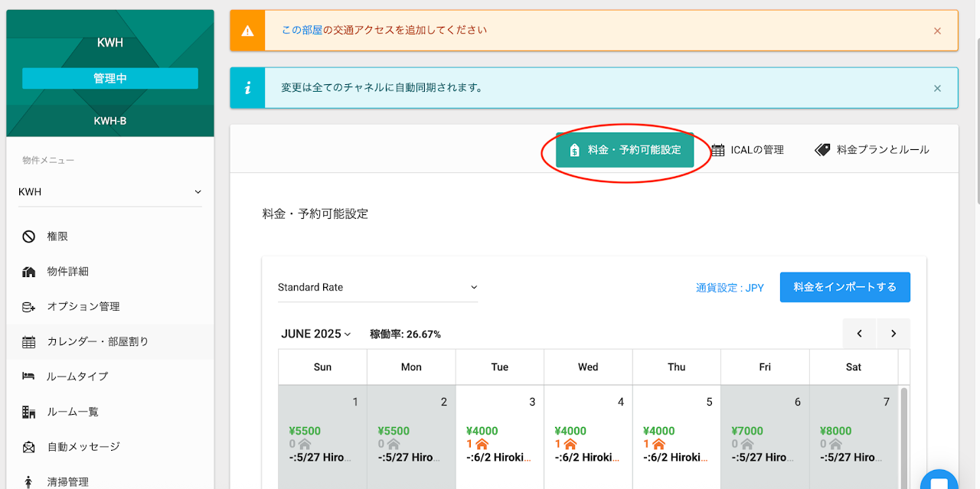Dismiss the orange traffic access warning
Image resolution: width=980 pixels, height=489 pixels.
click(x=937, y=31)
